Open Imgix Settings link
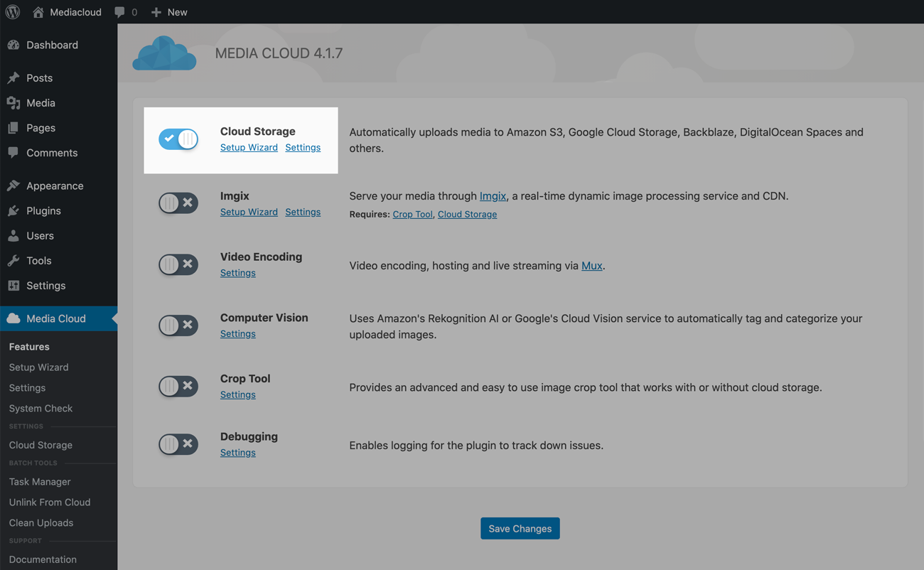 coord(303,212)
